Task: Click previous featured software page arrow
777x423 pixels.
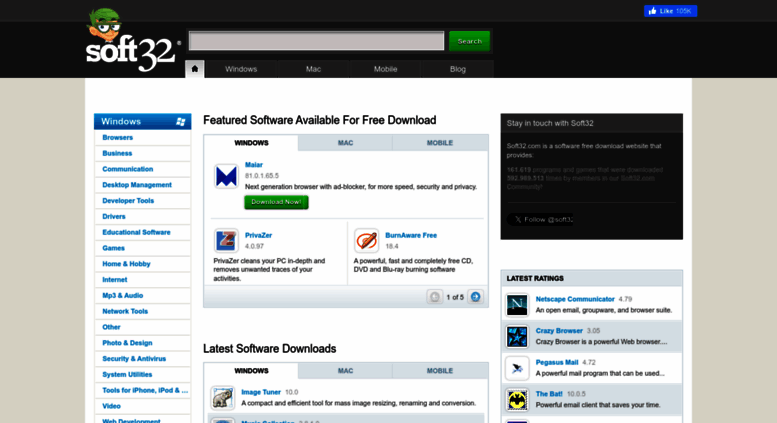Action: coord(435,297)
